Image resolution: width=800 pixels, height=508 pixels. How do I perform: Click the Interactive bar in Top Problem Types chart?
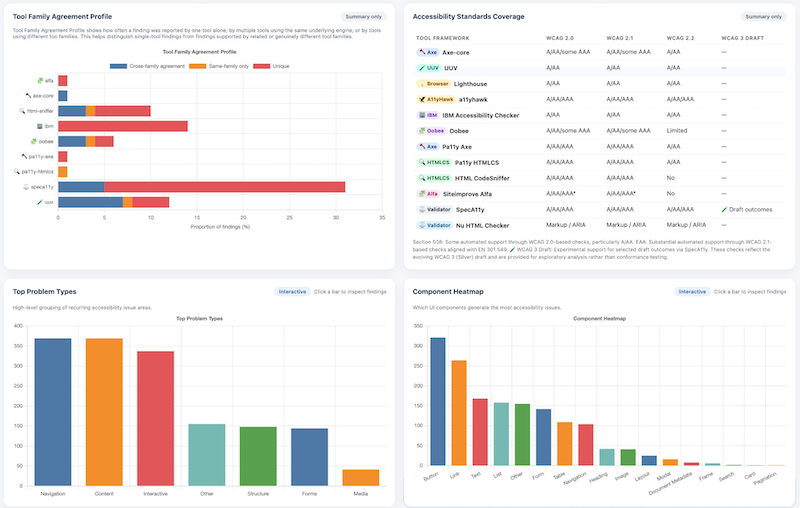point(156,418)
